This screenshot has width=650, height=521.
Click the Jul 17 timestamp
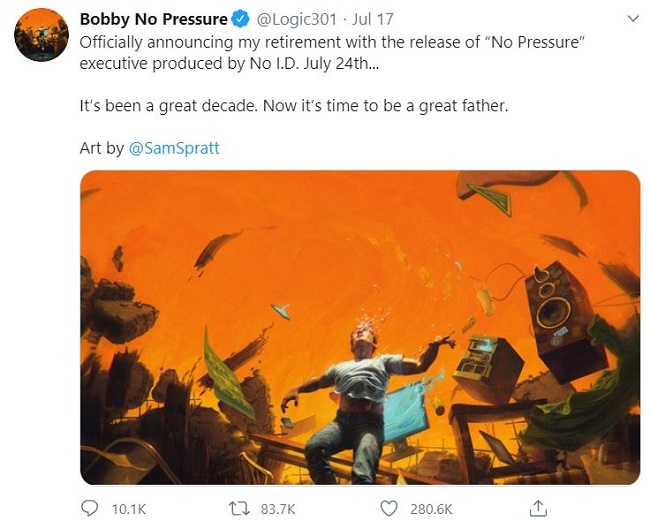372,19
